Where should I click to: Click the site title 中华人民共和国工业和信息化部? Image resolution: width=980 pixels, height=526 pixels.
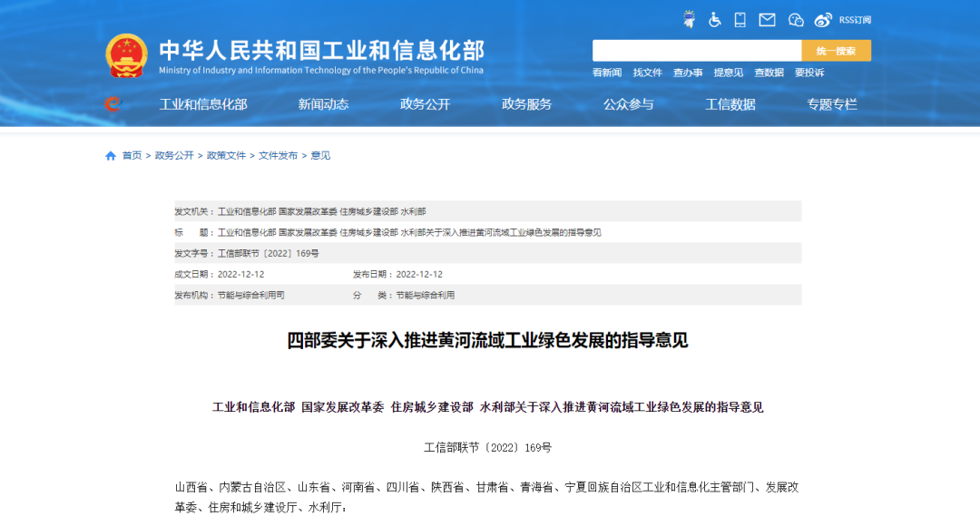[x=322, y=50]
